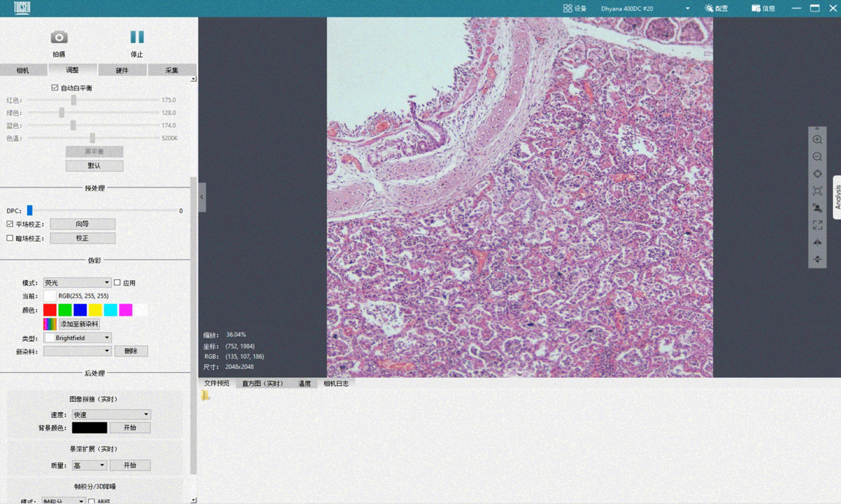Click the crosshair icon in the right toolbar

pyautogui.click(x=817, y=174)
